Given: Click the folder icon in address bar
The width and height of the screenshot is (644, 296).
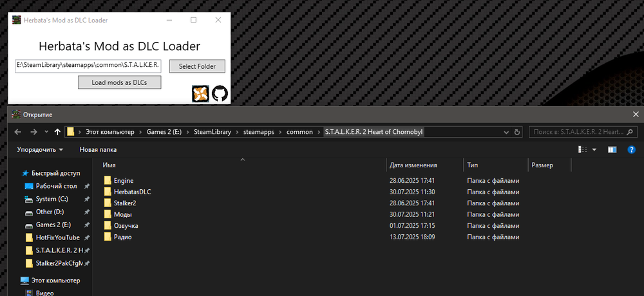Looking at the screenshot, I should [x=71, y=132].
